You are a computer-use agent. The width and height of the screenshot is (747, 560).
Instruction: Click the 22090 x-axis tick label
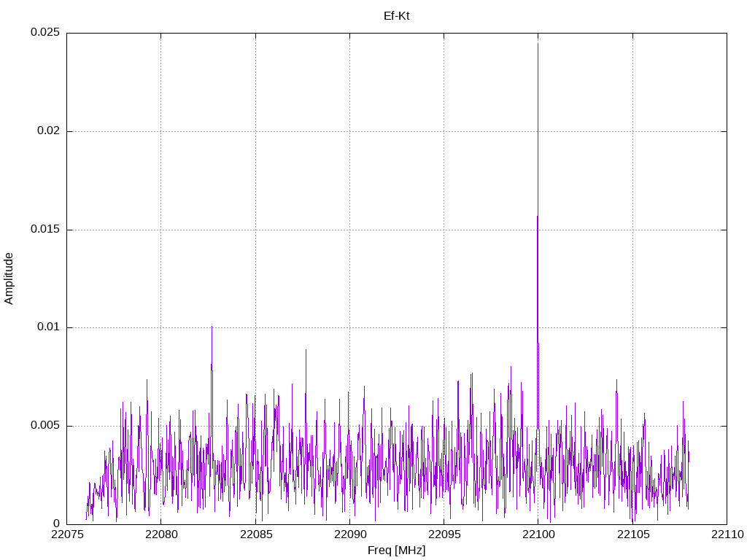tap(349, 534)
